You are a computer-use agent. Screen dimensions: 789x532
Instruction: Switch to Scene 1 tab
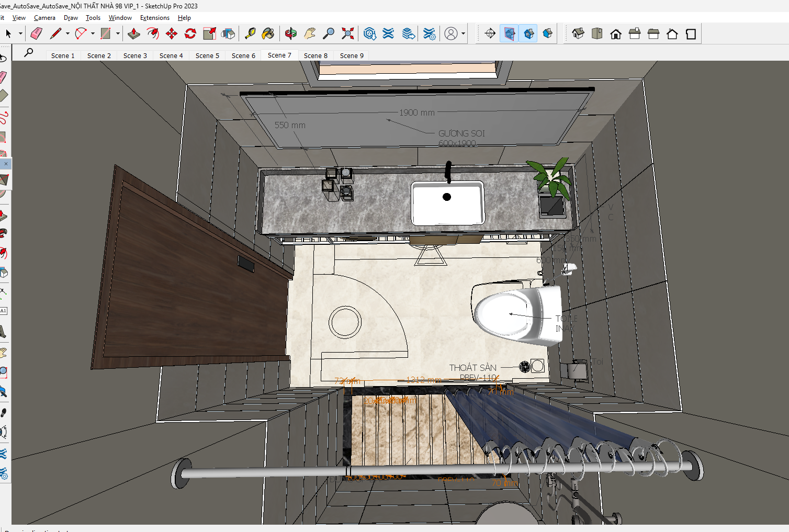[63, 55]
